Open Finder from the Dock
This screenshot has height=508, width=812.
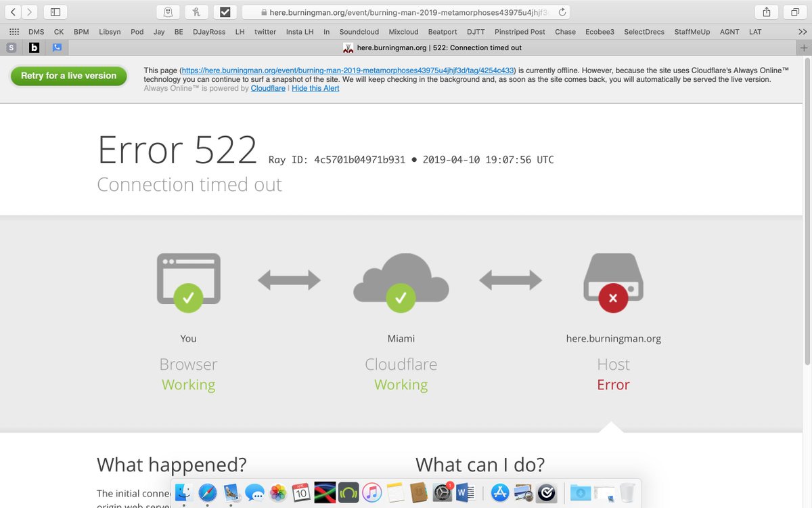(x=184, y=492)
